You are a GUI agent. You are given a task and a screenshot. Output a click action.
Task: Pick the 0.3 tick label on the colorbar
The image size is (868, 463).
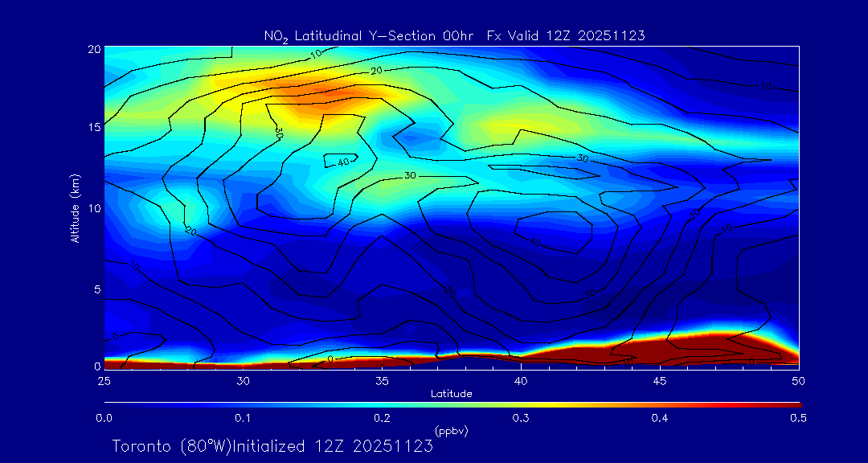521,418
